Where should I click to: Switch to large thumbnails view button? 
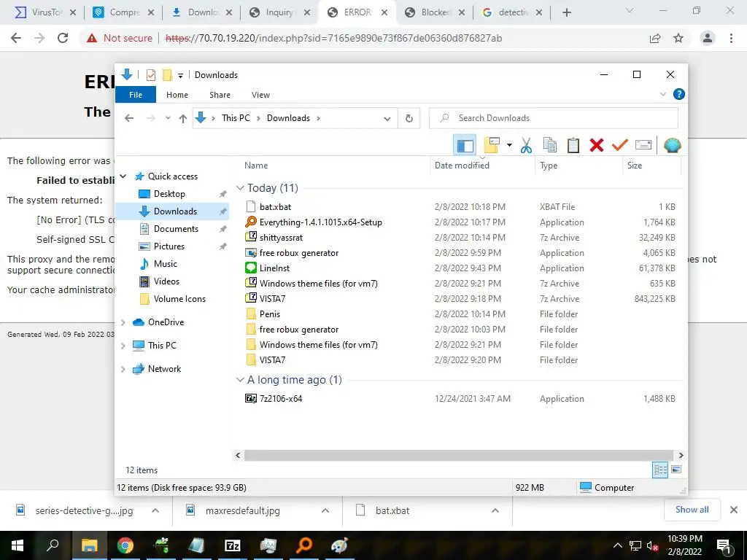pyautogui.click(x=676, y=470)
